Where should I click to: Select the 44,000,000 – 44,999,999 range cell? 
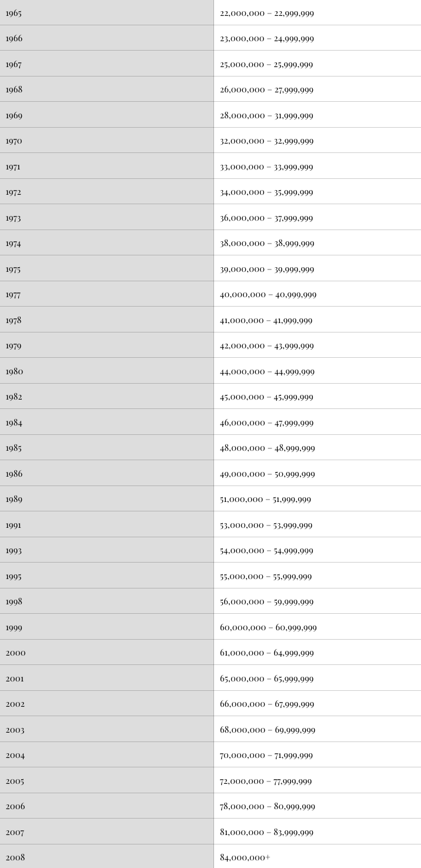318,371
